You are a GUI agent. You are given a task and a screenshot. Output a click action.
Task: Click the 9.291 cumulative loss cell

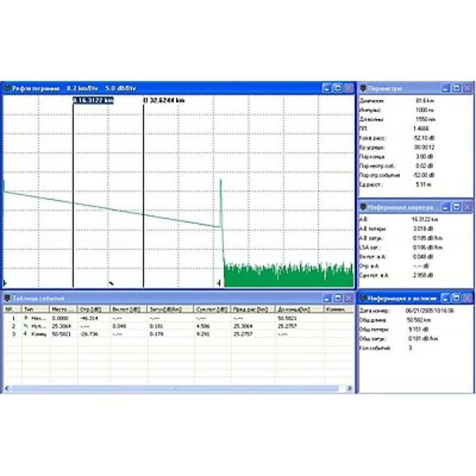[x=203, y=334]
